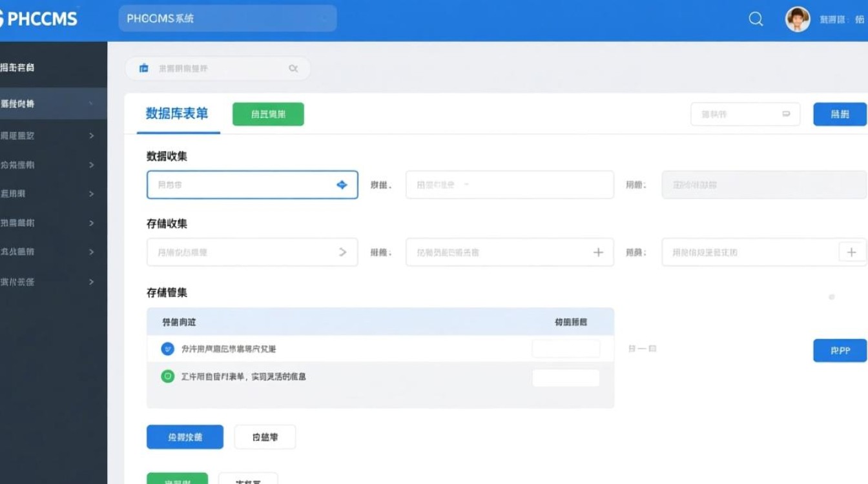Click the magnifier search icon in top bar
Screen dimensions: 868x484
point(755,19)
